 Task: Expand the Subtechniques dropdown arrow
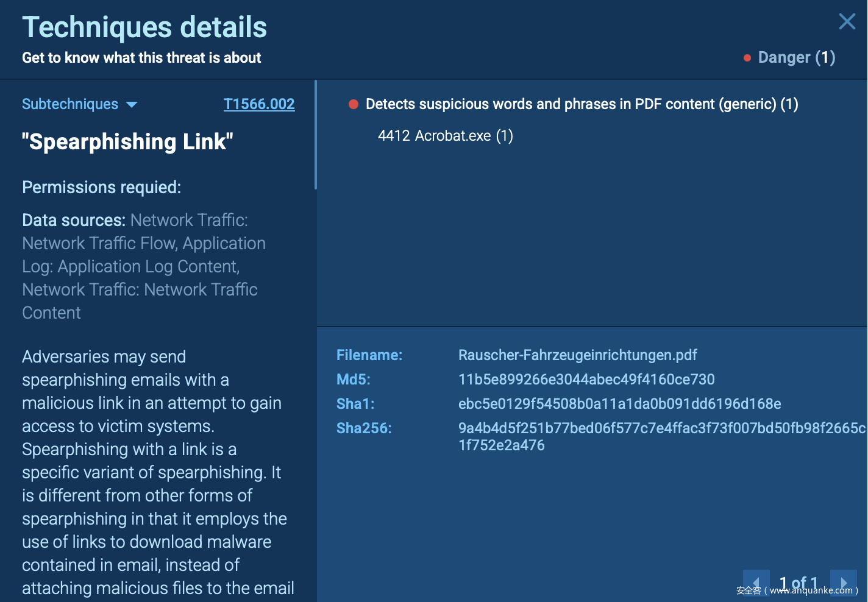tap(132, 105)
